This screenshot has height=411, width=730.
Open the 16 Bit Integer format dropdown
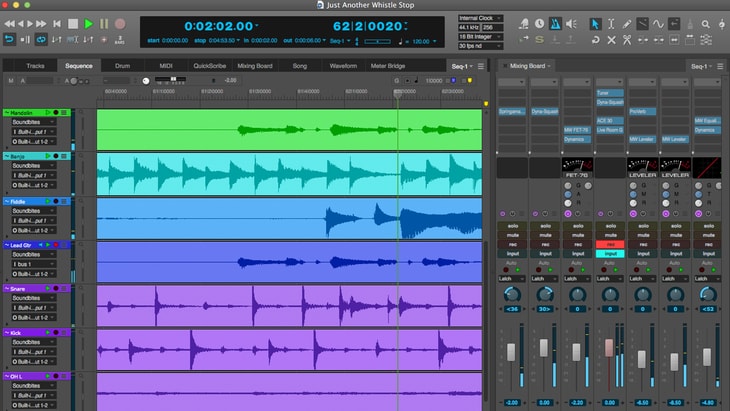click(480, 37)
